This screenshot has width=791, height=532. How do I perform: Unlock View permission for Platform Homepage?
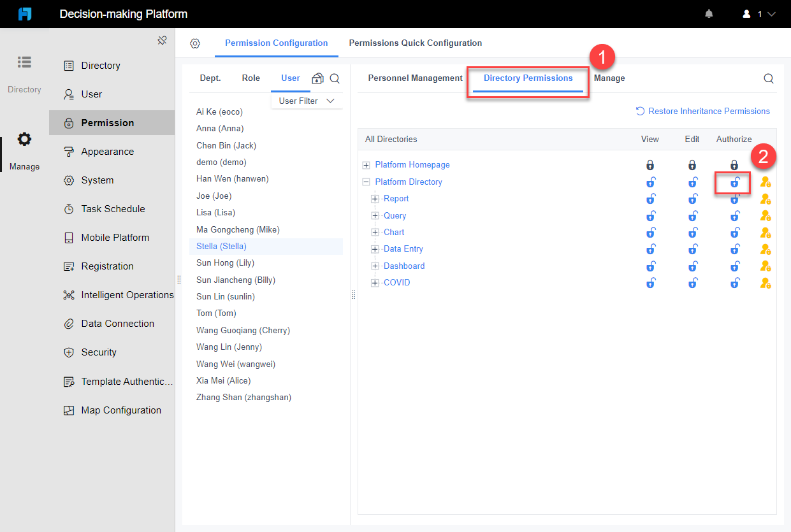650,164
